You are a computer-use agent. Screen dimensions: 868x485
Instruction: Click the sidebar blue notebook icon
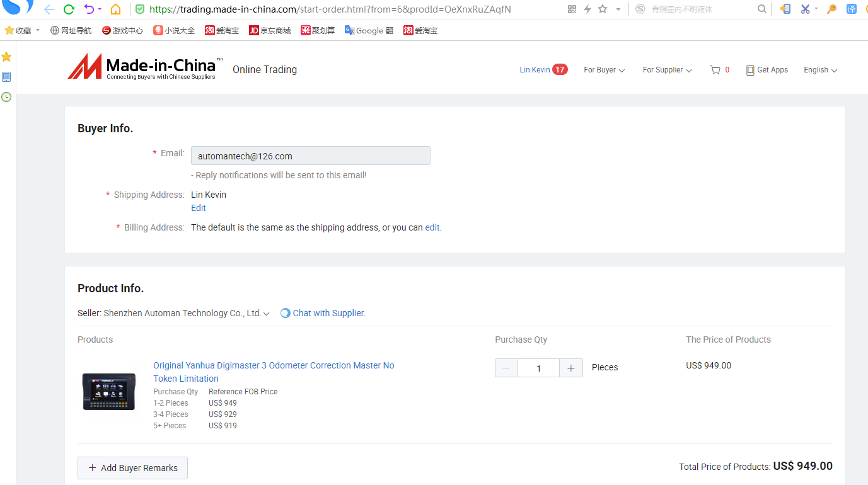6,77
